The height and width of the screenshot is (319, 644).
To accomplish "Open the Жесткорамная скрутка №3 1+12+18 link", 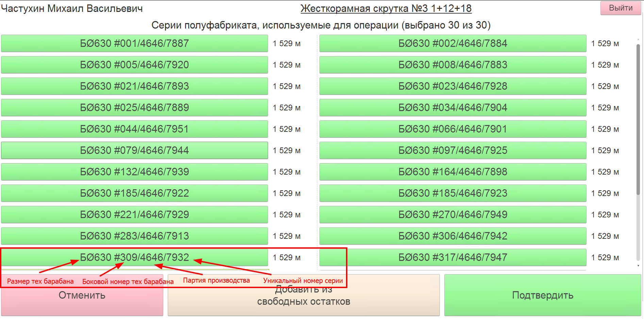I will coord(386,8).
